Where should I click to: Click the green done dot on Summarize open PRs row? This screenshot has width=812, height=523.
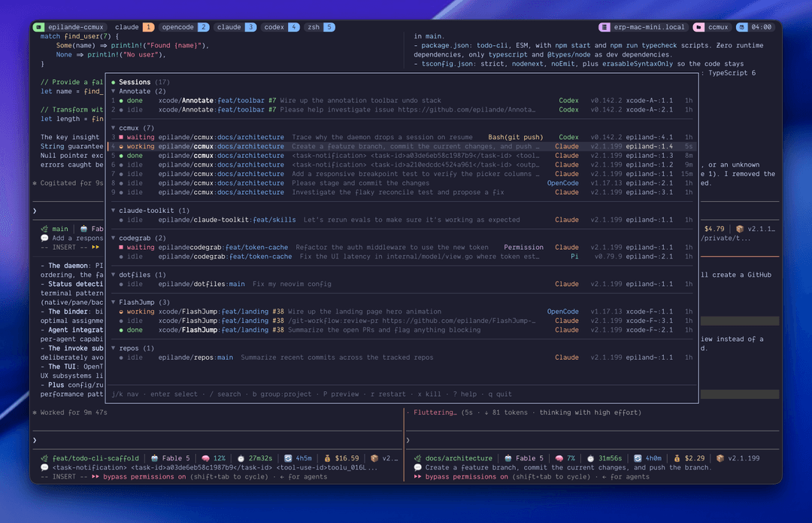click(121, 330)
